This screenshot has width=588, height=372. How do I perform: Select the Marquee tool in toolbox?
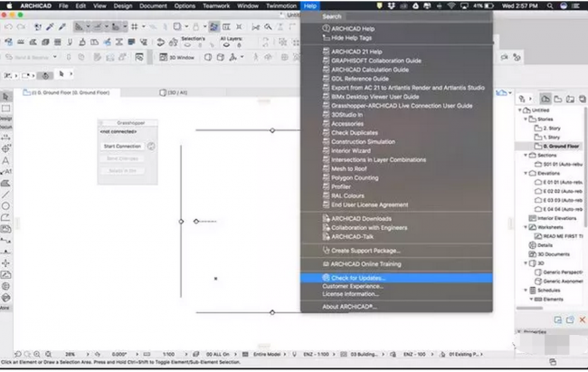tap(6, 108)
